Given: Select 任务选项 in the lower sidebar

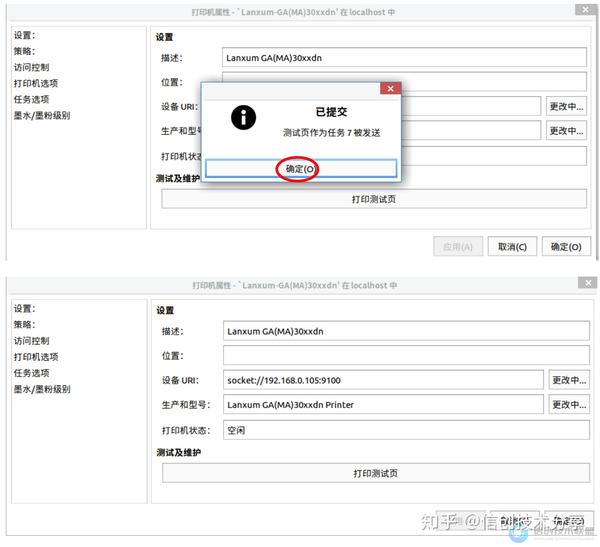Looking at the screenshot, I should [31, 373].
